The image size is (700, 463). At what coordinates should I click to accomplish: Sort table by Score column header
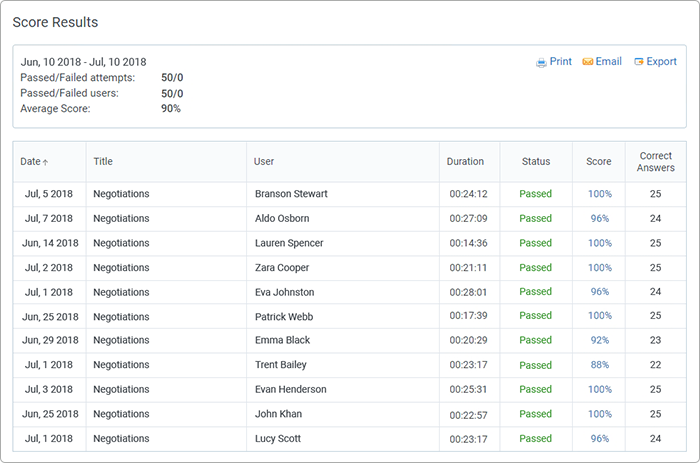[x=599, y=161]
